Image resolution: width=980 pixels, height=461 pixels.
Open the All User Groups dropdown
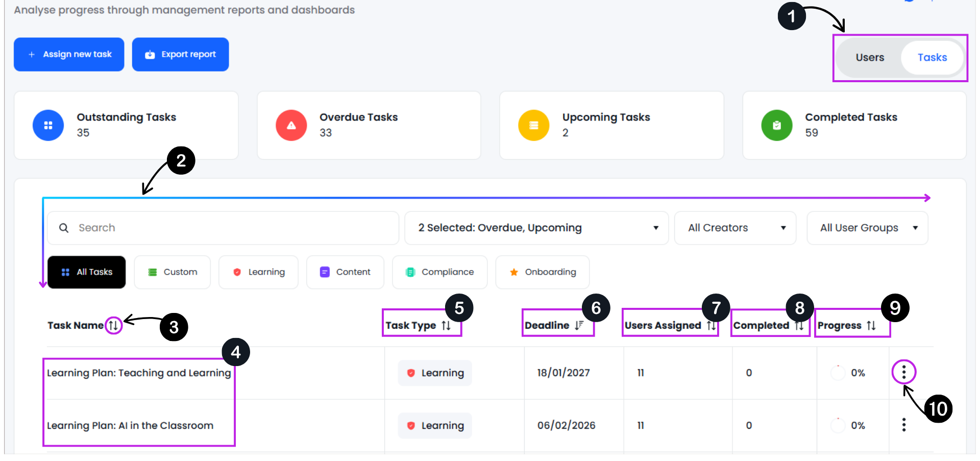coord(867,228)
